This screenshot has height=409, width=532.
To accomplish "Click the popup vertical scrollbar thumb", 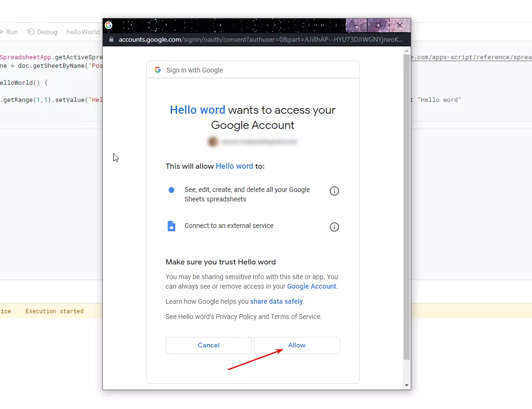I will click(406, 207).
